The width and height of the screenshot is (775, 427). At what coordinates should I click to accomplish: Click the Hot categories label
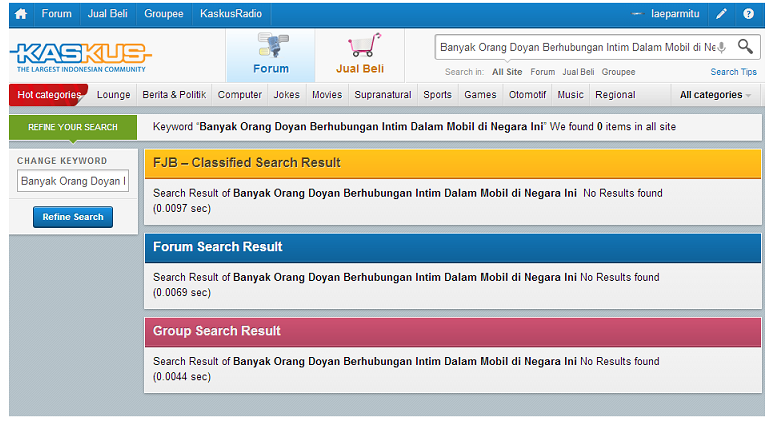pos(48,95)
